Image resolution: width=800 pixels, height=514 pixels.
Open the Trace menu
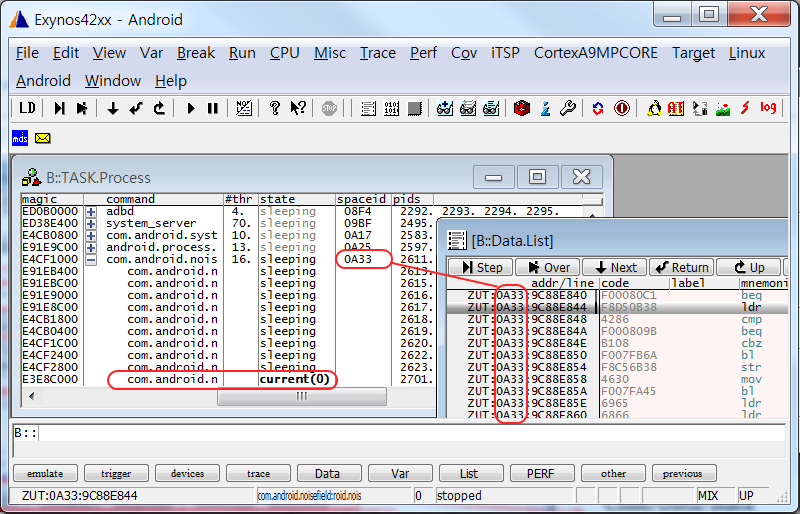(x=377, y=53)
